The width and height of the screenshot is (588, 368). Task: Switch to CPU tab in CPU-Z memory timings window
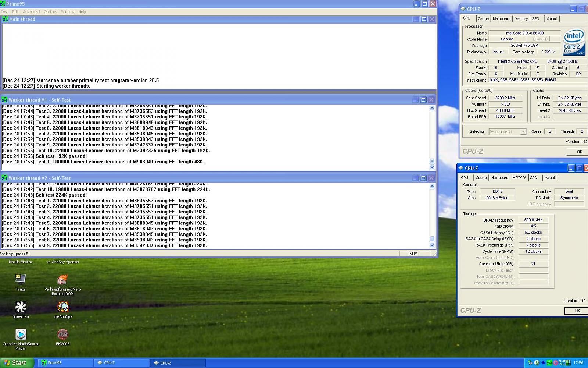click(465, 178)
